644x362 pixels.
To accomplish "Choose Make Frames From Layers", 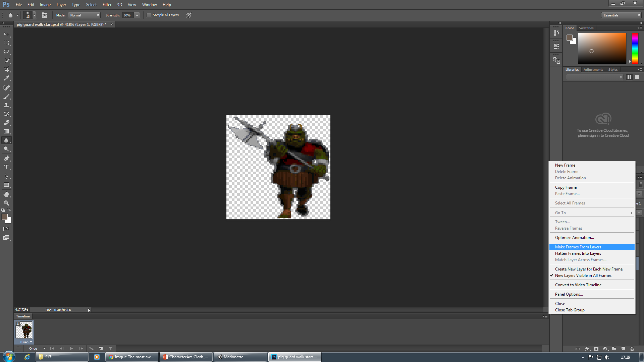I will pos(592,247).
